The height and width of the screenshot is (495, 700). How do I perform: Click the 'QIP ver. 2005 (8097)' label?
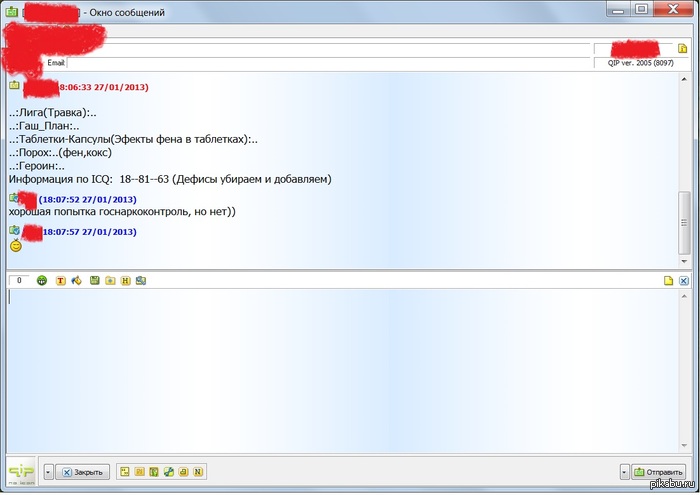point(640,63)
